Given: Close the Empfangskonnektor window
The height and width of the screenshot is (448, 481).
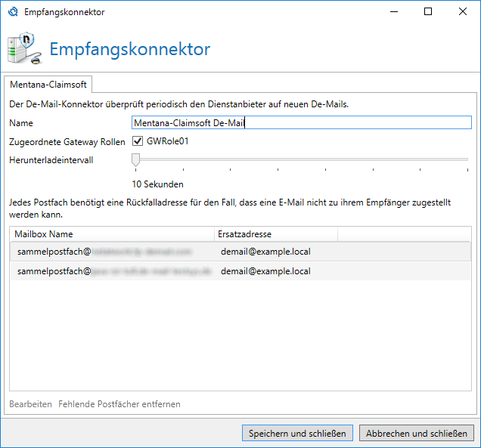Looking at the screenshot, I should point(463,11).
